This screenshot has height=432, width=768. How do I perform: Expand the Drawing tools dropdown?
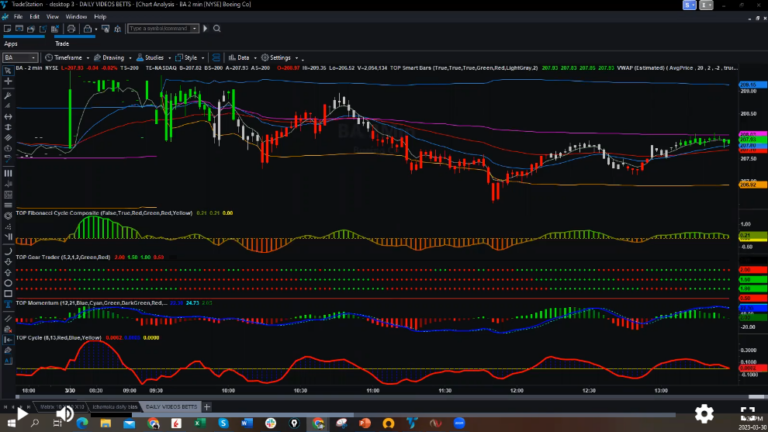click(x=112, y=58)
